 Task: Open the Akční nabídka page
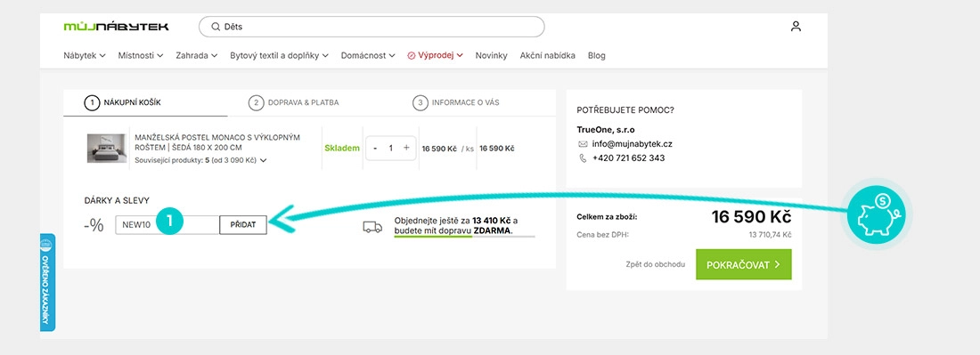[x=548, y=55]
